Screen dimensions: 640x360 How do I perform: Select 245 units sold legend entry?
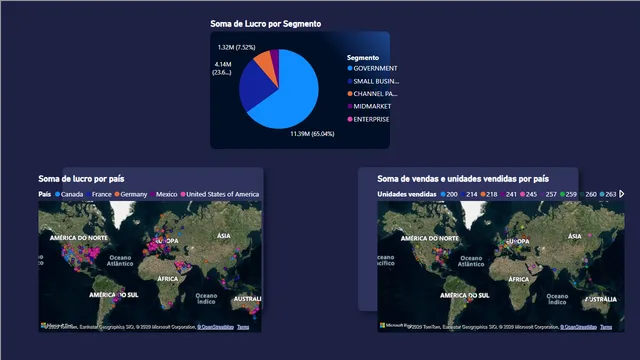pyautogui.click(x=529, y=194)
